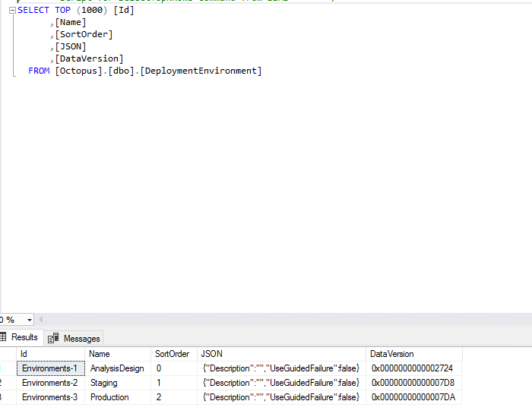Viewport: 532px width, 420px height.
Task: Place cursor on [SortOrder] in the query
Action: 84,35
